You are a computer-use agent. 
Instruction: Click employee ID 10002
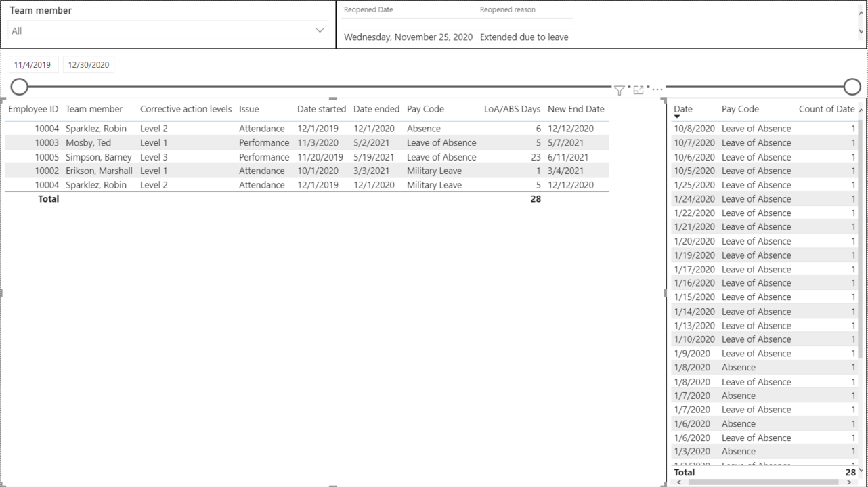click(x=47, y=171)
